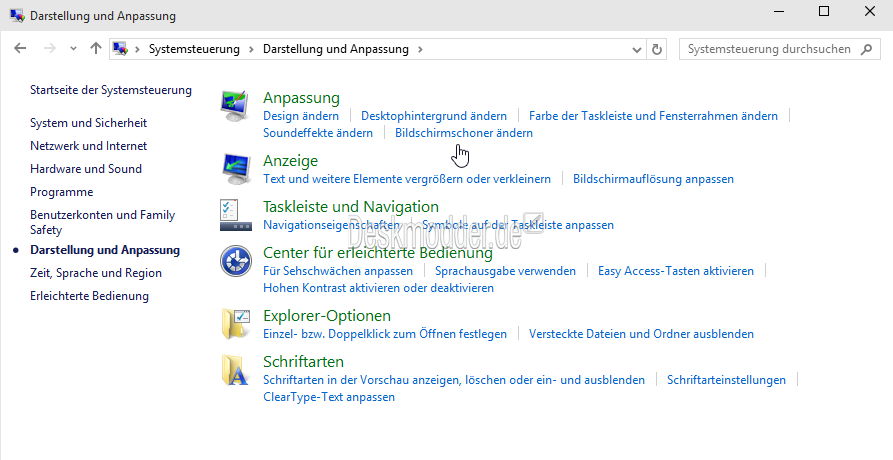This screenshot has height=460, width=893.
Task: Open Hardware und Sound in sidebar
Action: click(x=86, y=169)
